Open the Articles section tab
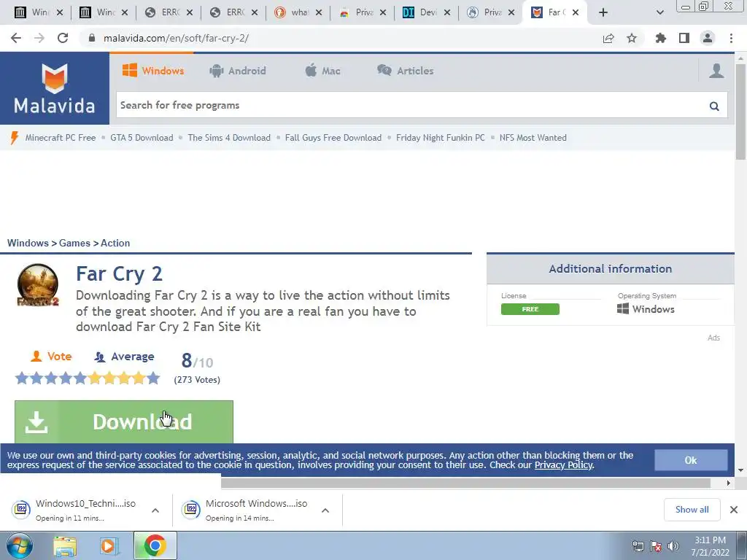The height and width of the screenshot is (560, 747). coord(406,71)
